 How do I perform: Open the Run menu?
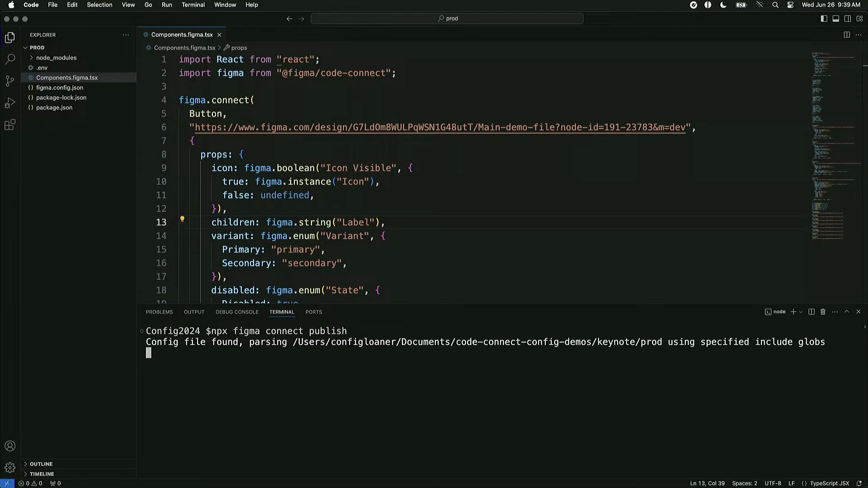click(x=167, y=5)
